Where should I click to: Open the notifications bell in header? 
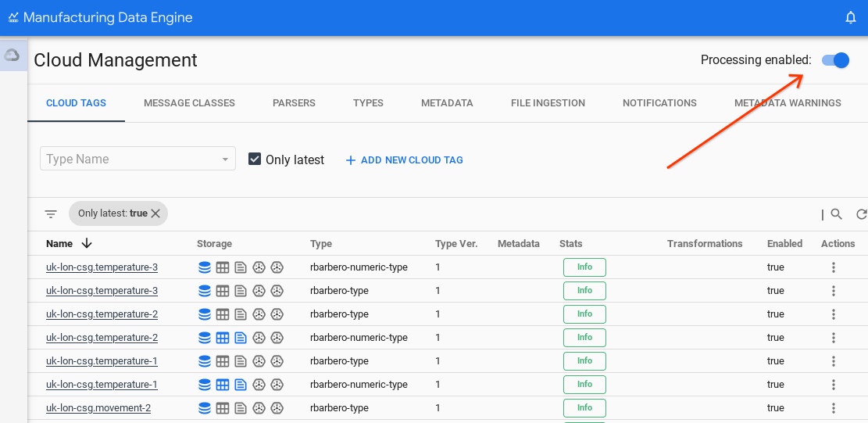pos(851,17)
